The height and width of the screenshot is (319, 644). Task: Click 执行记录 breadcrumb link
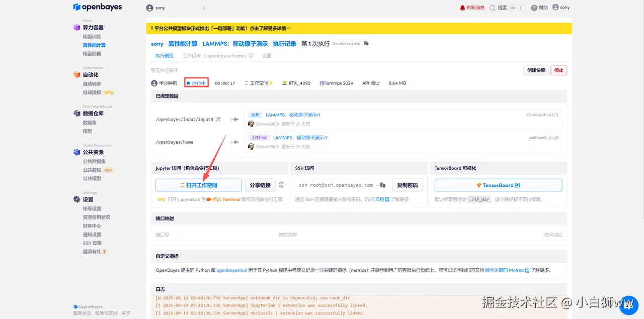pos(285,44)
